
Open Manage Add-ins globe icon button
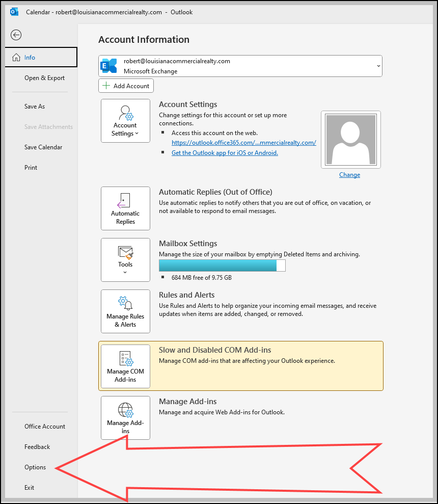tap(125, 417)
